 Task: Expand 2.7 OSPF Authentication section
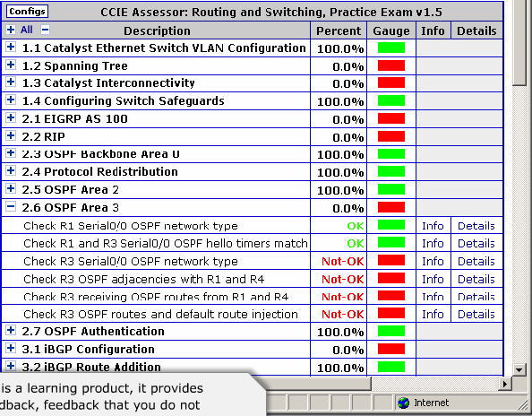tap(11, 330)
